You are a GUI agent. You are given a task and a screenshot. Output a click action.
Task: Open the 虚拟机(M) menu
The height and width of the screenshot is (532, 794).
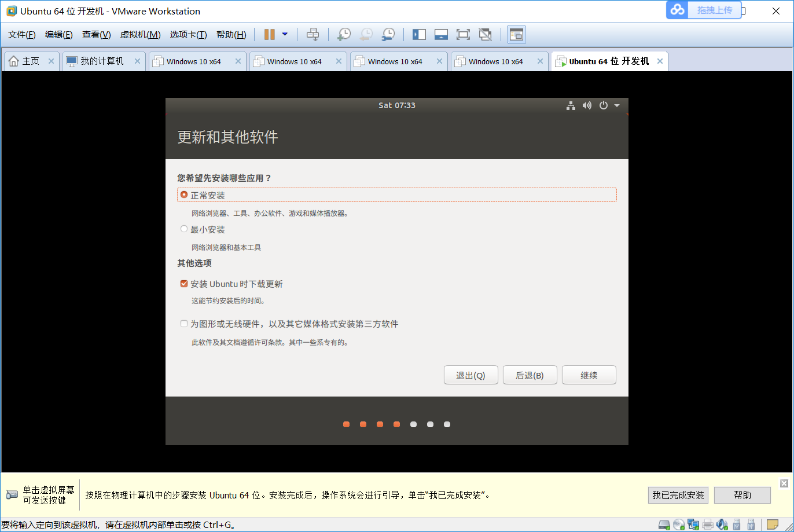(x=140, y=35)
